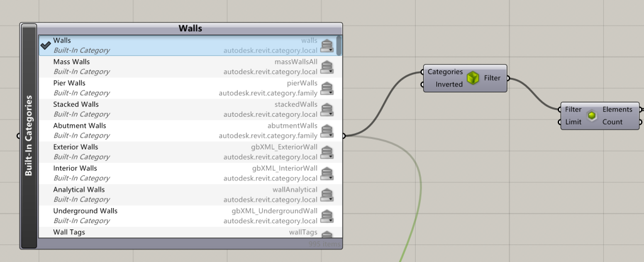Click the list scrollbar thumb in the Walls picker

(x=339, y=45)
